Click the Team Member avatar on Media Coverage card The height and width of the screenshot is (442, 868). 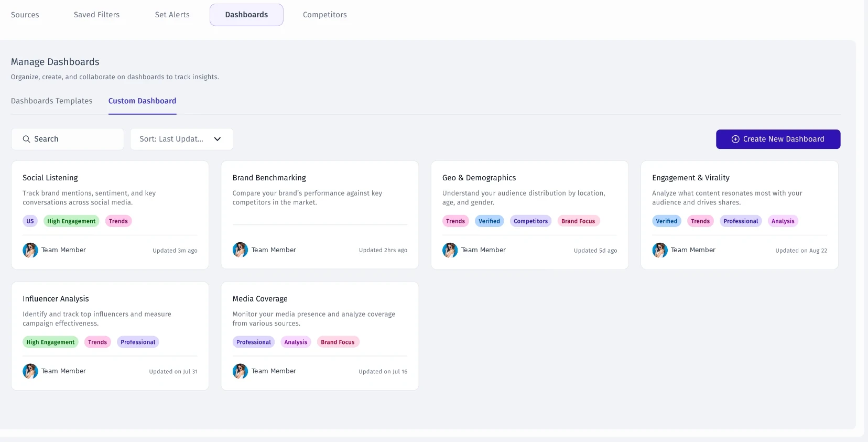click(240, 371)
